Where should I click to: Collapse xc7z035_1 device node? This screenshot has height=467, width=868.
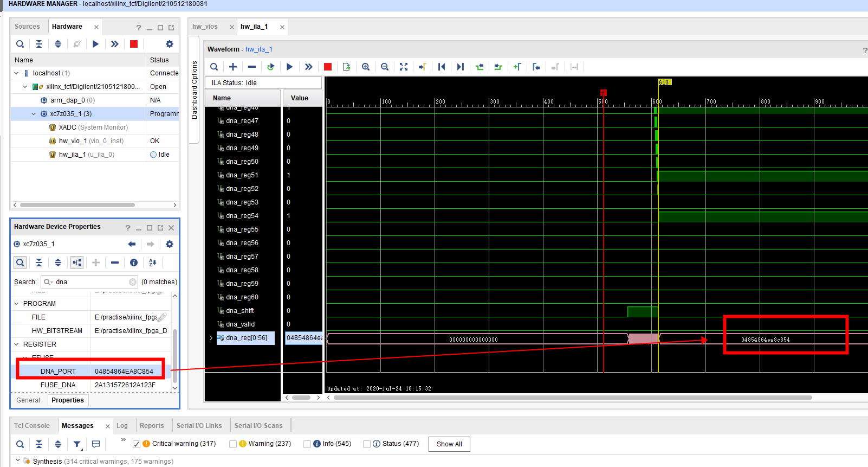click(34, 114)
